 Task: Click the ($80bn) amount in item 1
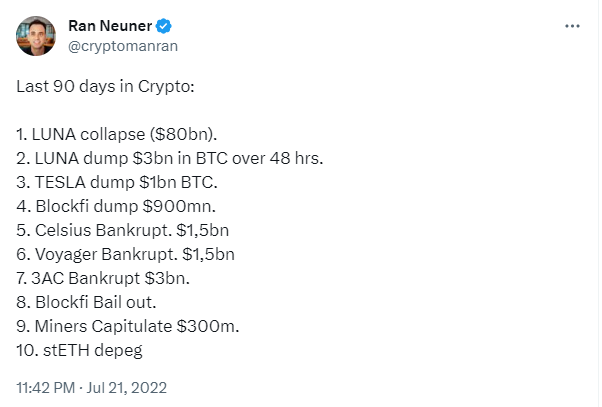[x=183, y=135]
